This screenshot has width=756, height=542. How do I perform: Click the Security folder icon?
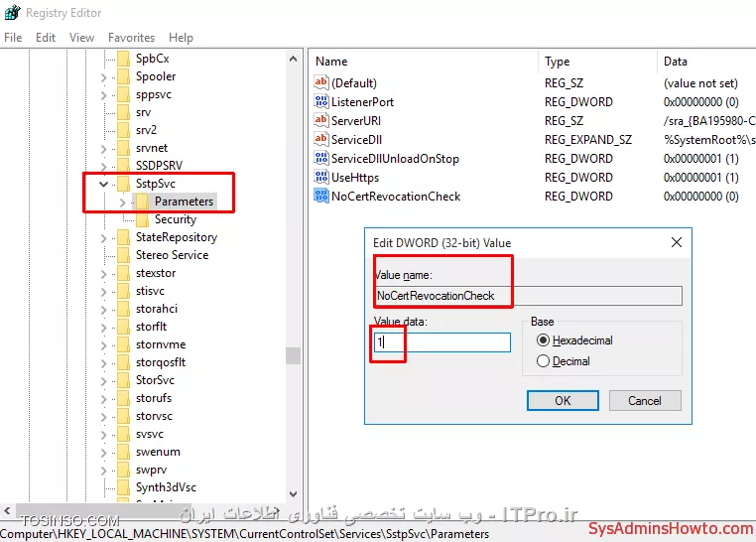click(142, 219)
